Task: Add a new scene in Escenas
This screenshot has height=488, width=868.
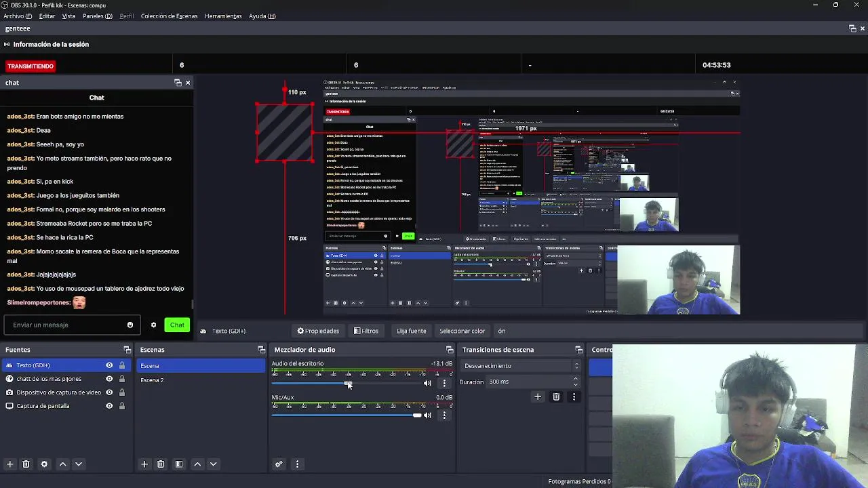Action: click(x=144, y=464)
